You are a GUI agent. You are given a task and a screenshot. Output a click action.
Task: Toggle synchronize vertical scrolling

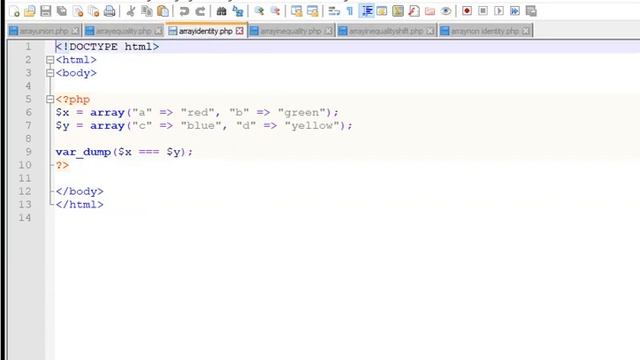[x=296, y=11]
